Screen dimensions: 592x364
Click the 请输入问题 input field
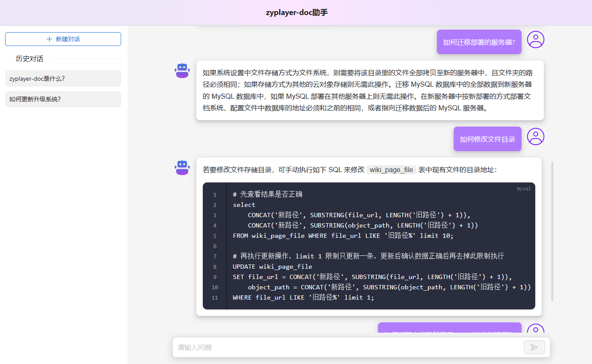(348, 347)
